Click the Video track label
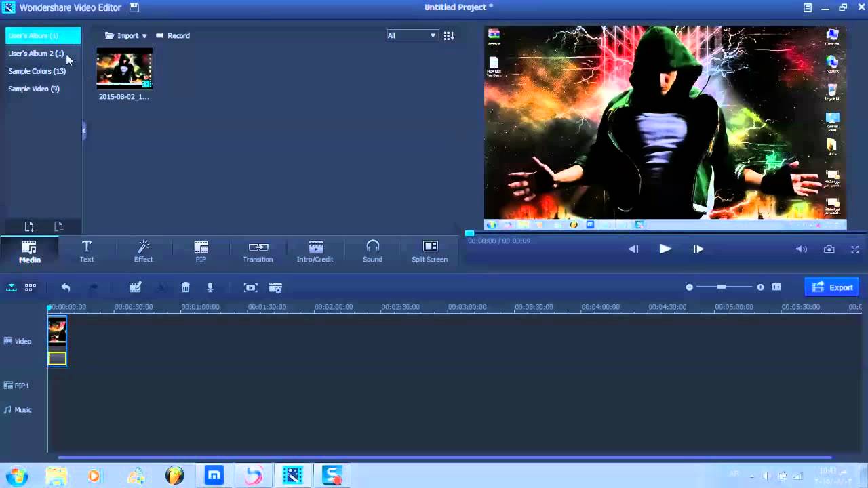Screen dimensions: 868x488 (x=18, y=341)
